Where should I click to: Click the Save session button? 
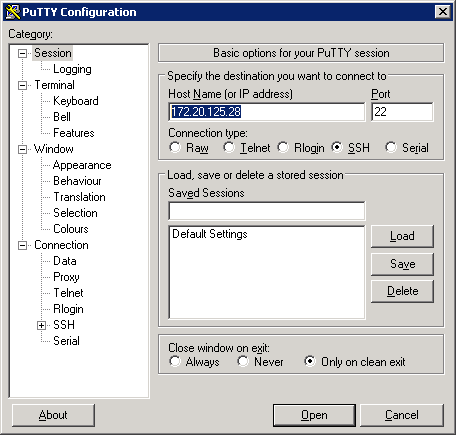coord(402,264)
